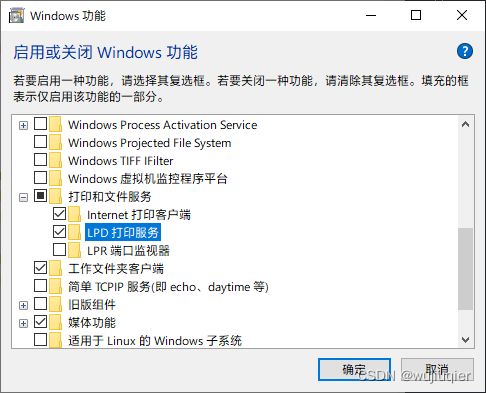Click folder icon next to Internet 打印客户端
This screenshot has height=393, width=486.
coord(75,214)
